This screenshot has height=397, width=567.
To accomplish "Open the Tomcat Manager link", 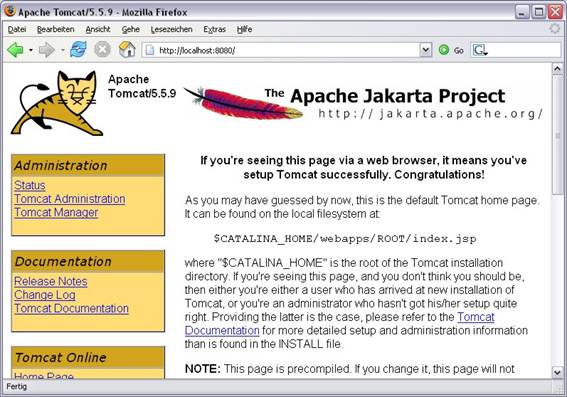I will coord(56,212).
